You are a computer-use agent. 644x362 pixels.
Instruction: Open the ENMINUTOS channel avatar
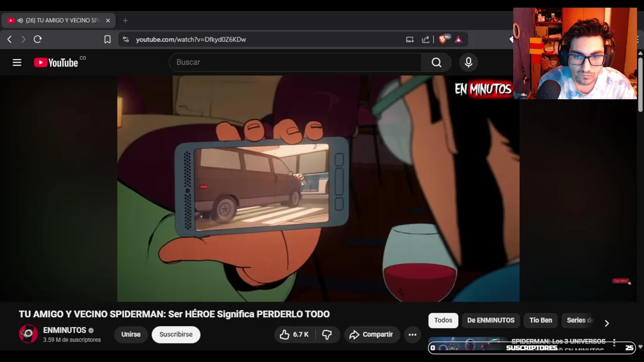pos(28,334)
